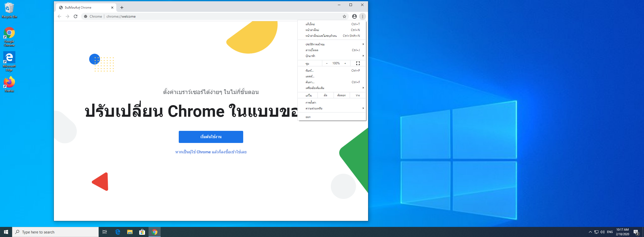Zoom in with the plus button

pyautogui.click(x=345, y=63)
